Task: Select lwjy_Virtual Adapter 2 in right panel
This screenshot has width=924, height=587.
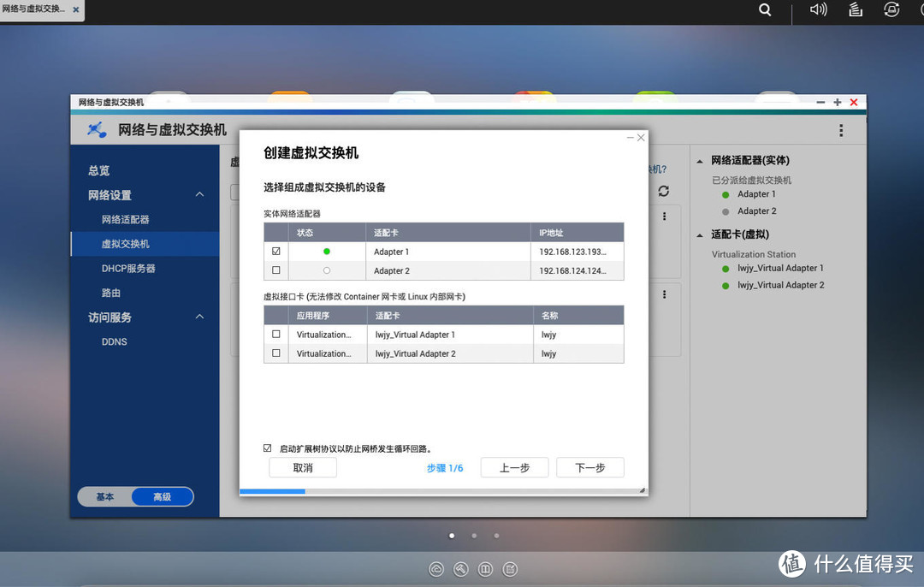Action: [781, 285]
